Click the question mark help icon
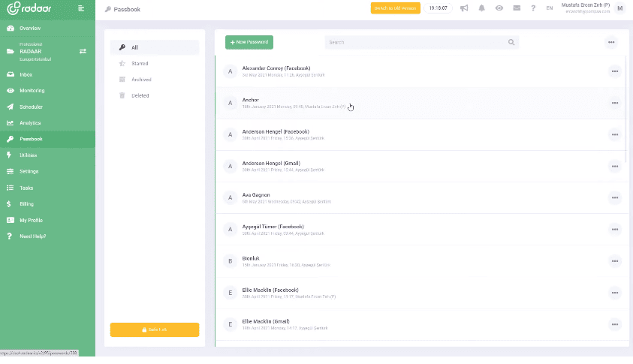This screenshot has height=364, width=633. pyautogui.click(x=533, y=8)
